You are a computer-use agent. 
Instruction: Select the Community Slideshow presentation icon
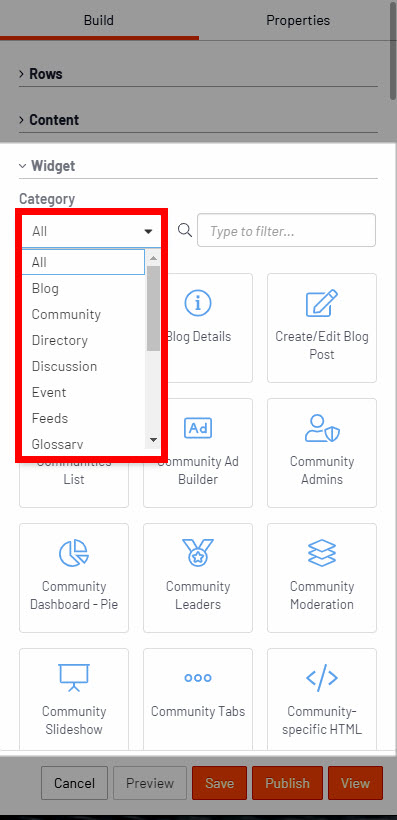point(74,678)
